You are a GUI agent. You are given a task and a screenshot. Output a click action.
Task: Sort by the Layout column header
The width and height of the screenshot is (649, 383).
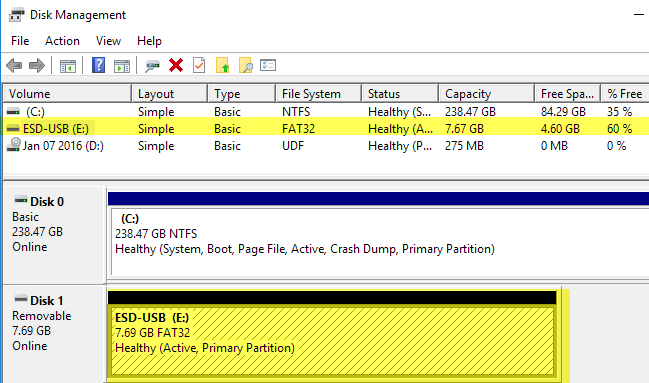(x=169, y=94)
